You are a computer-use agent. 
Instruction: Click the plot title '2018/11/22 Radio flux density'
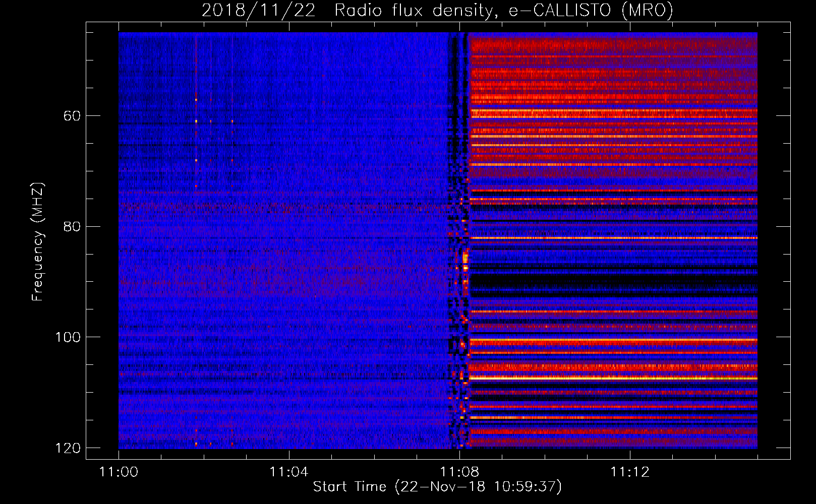(x=346, y=11)
